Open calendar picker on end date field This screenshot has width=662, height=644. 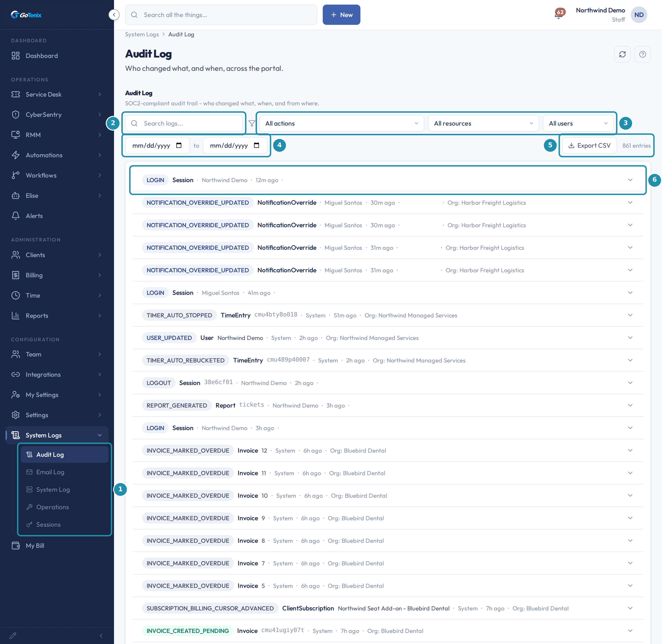click(x=257, y=145)
